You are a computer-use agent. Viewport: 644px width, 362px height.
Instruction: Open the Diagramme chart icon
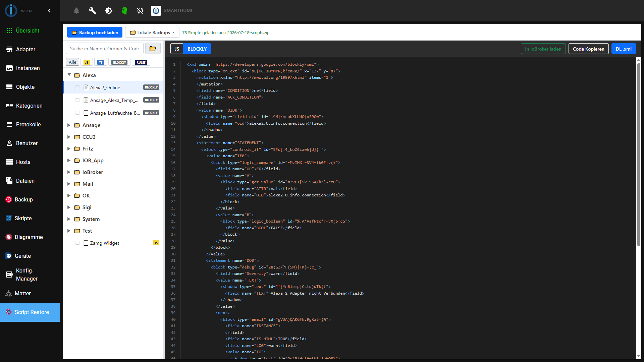pos(9,237)
